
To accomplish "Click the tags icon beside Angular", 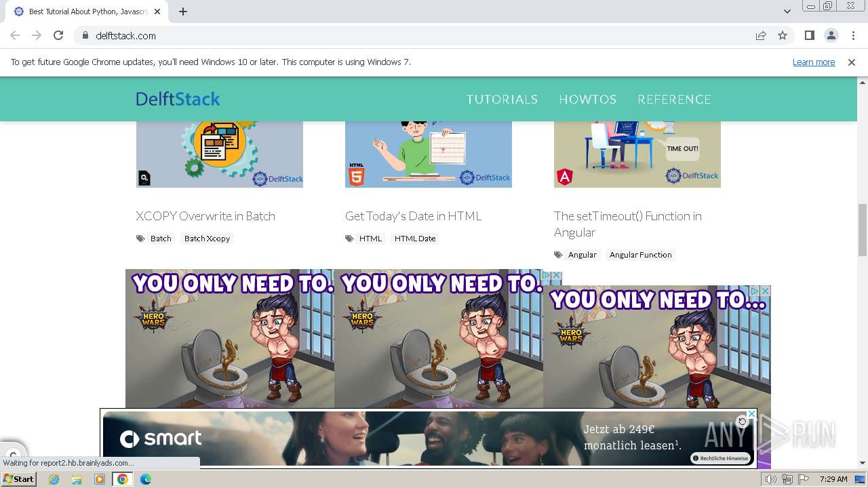I will [x=558, y=255].
